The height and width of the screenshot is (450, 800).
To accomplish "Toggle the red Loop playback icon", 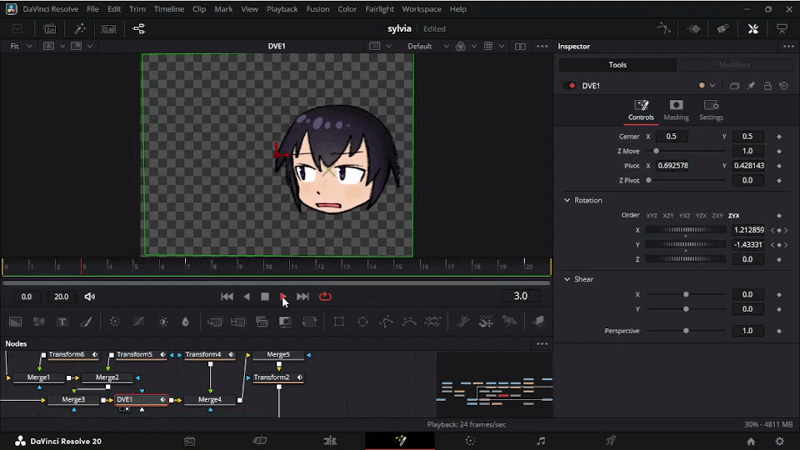I will coord(325,297).
